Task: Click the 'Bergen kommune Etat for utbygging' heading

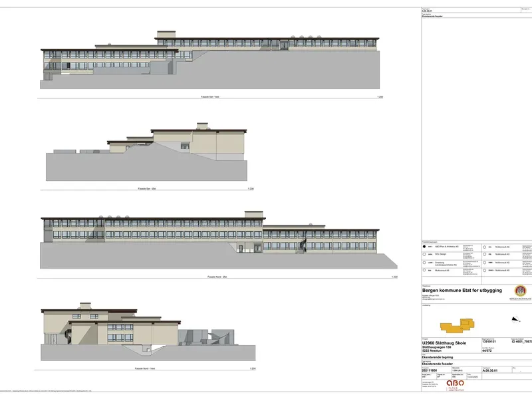Action: click(x=462, y=291)
